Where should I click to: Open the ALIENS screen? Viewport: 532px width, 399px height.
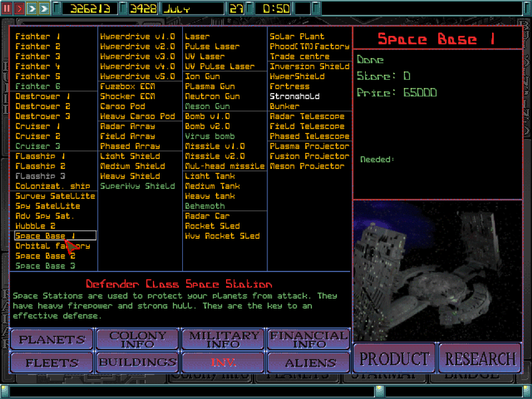pos(308,363)
